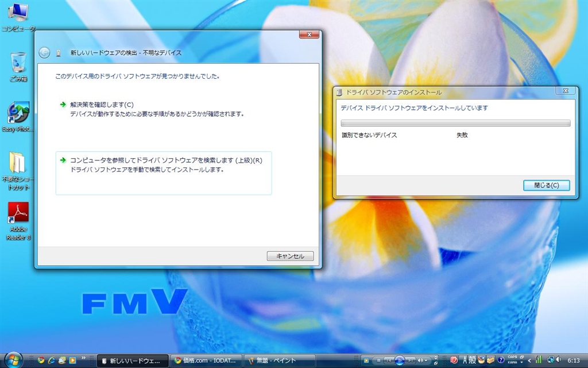Select the Adobe Reader 8 desktop shortcut

pos(18,221)
